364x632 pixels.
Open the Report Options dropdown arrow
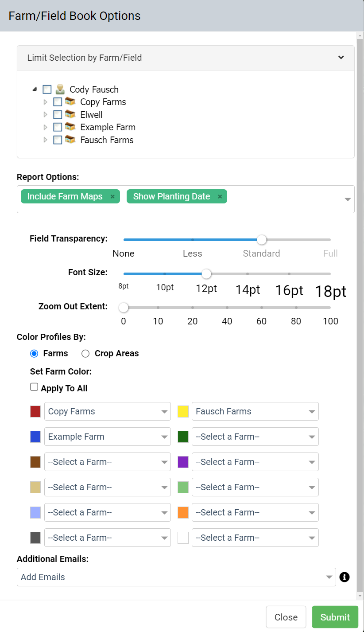348,199
